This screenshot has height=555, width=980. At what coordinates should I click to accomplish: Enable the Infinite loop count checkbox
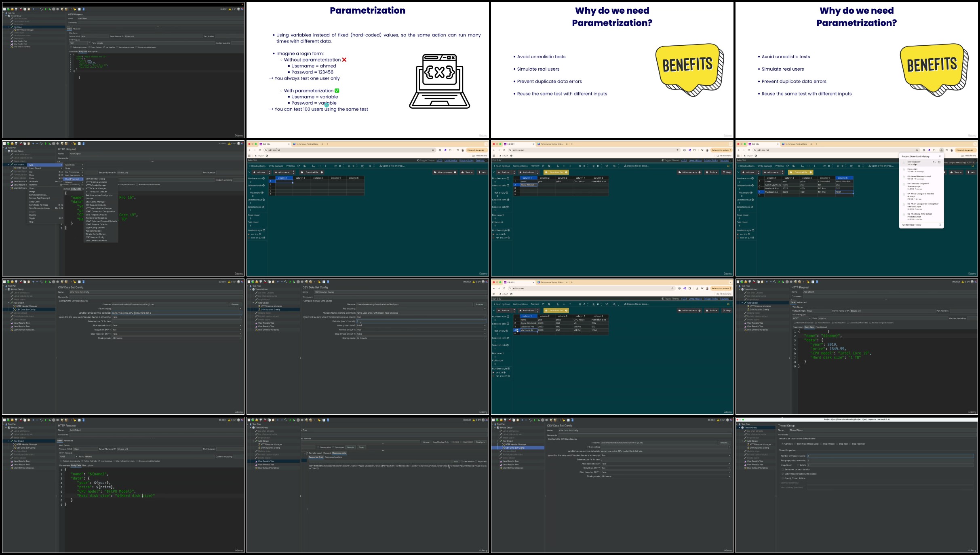click(x=798, y=465)
